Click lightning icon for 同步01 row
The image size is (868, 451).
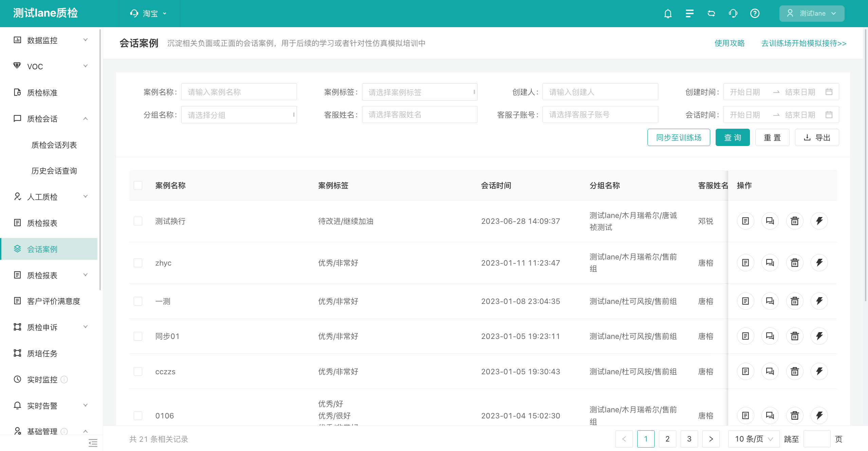click(x=819, y=336)
